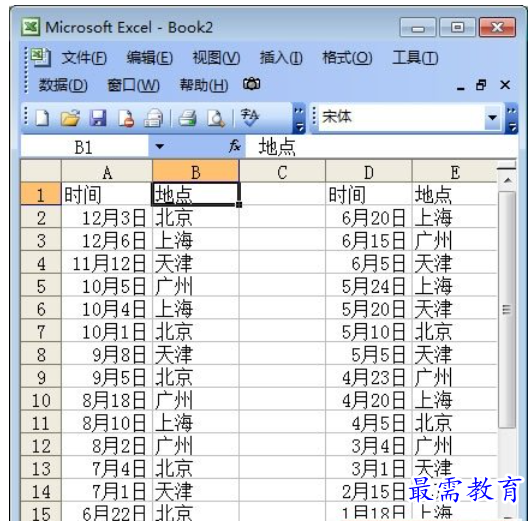Click the 宋体 font name field
The width and height of the screenshot is (530, 521).
402,118
